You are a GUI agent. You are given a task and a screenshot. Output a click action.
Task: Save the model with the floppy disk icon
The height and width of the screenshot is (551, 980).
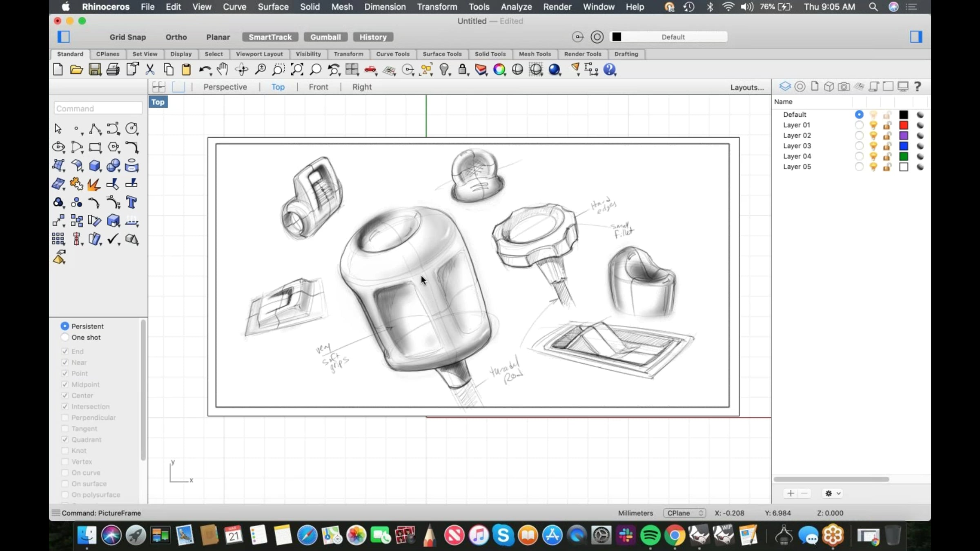(x=95, y=70)
